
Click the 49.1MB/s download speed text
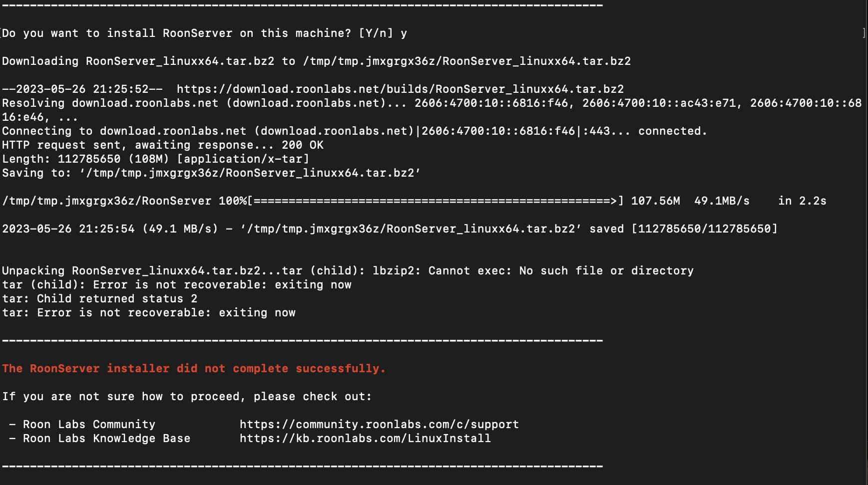(x=722, y=201)
